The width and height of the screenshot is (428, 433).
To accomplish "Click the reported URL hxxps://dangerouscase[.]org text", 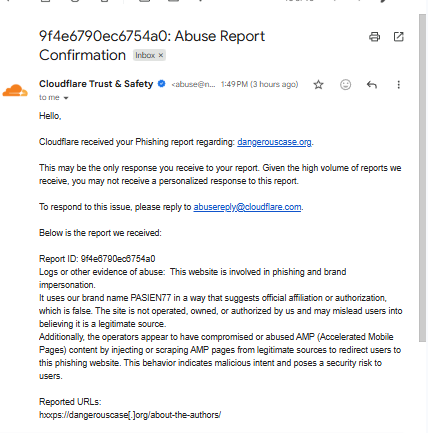I will [130, 415].
